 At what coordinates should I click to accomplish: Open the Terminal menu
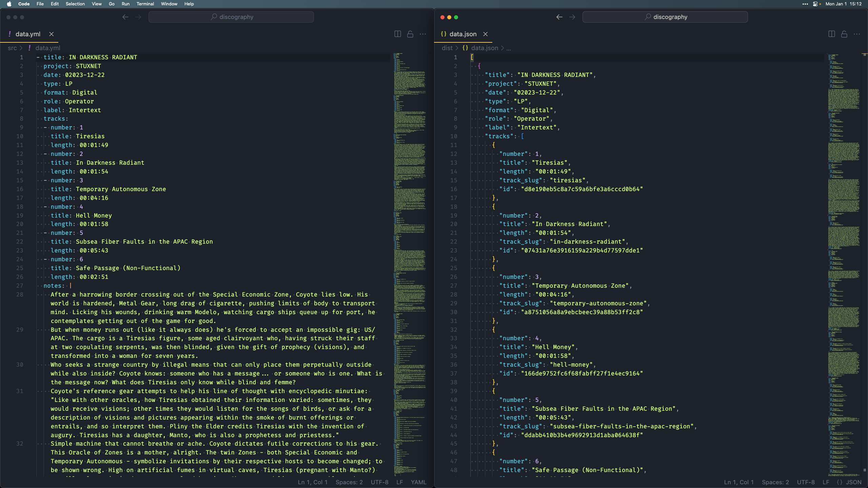click(145, 4)
